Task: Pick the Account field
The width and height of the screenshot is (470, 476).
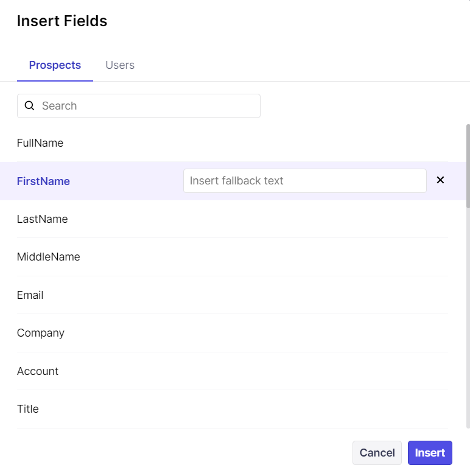Action: [x=38, y=371]
